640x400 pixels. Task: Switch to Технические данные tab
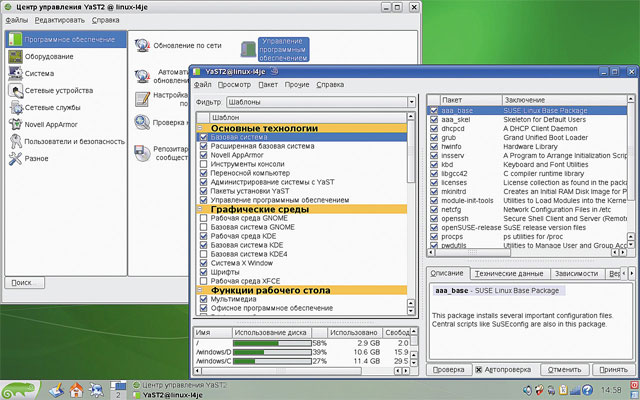[509, 273]
